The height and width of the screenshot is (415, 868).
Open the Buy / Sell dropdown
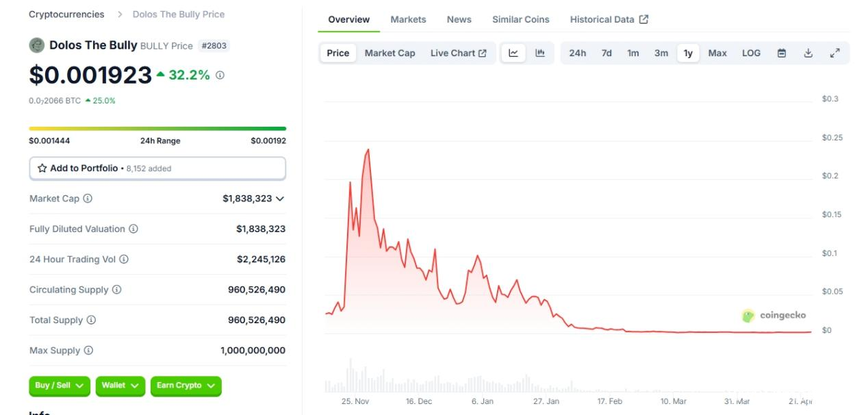pyautogui.click(x=60, y=386)
